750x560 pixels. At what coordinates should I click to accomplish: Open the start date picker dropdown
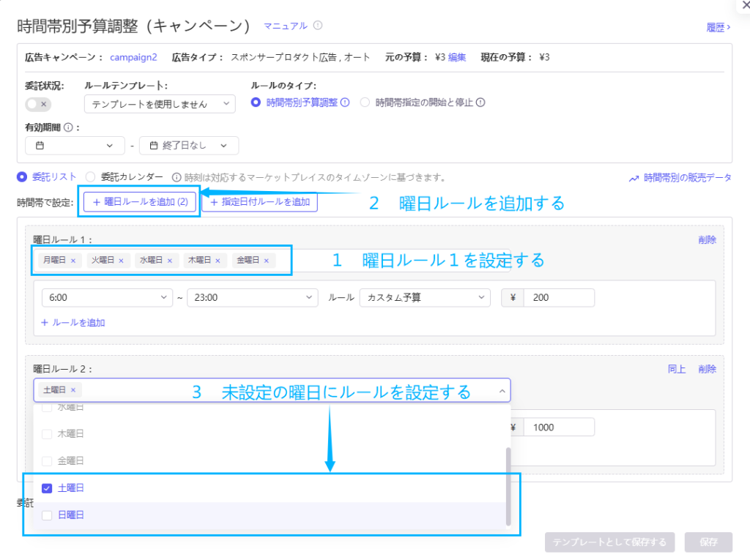[75, 146]
